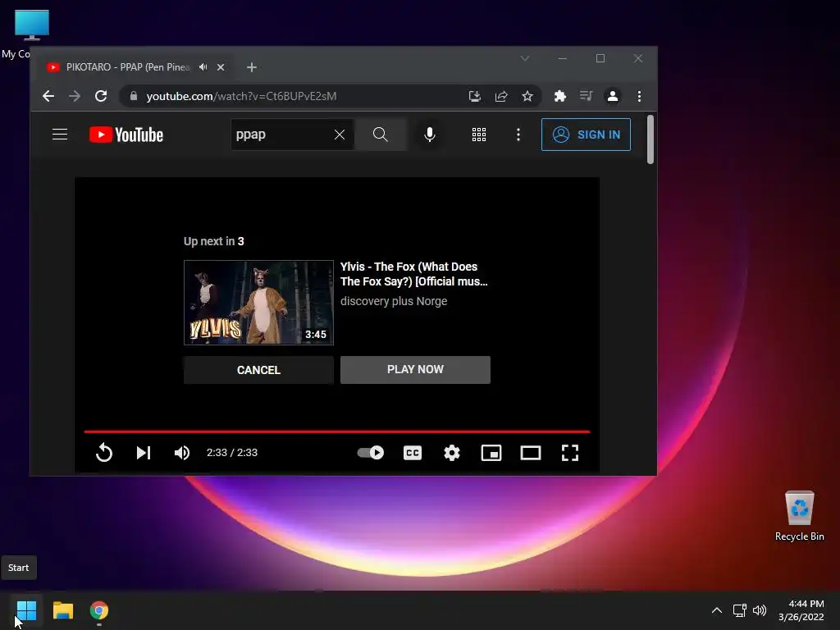The image size is (840, 630).
Task: Click Chrome icon in taskbar
Action: pos(99,610)
